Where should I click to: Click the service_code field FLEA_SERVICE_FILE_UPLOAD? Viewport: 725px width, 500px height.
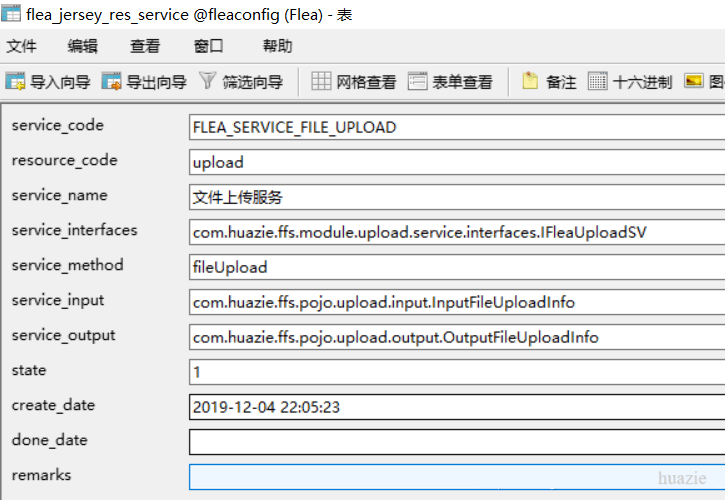point(457,127)
